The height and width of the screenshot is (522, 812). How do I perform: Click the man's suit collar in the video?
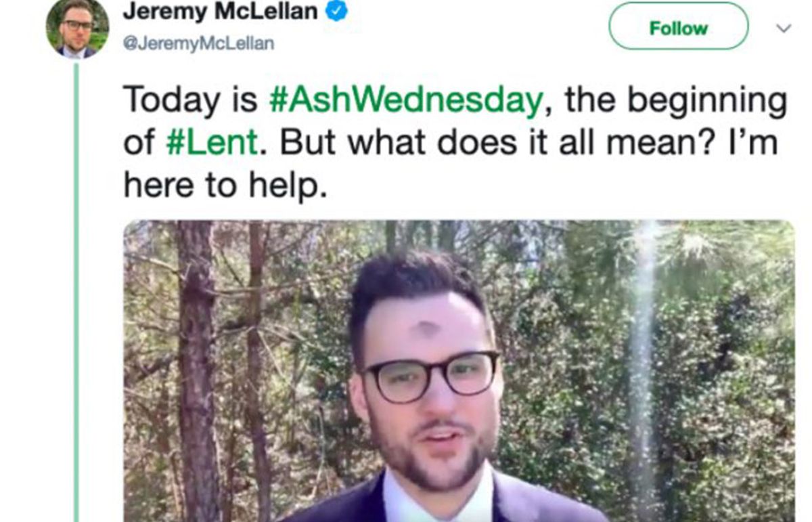point(438,500)
